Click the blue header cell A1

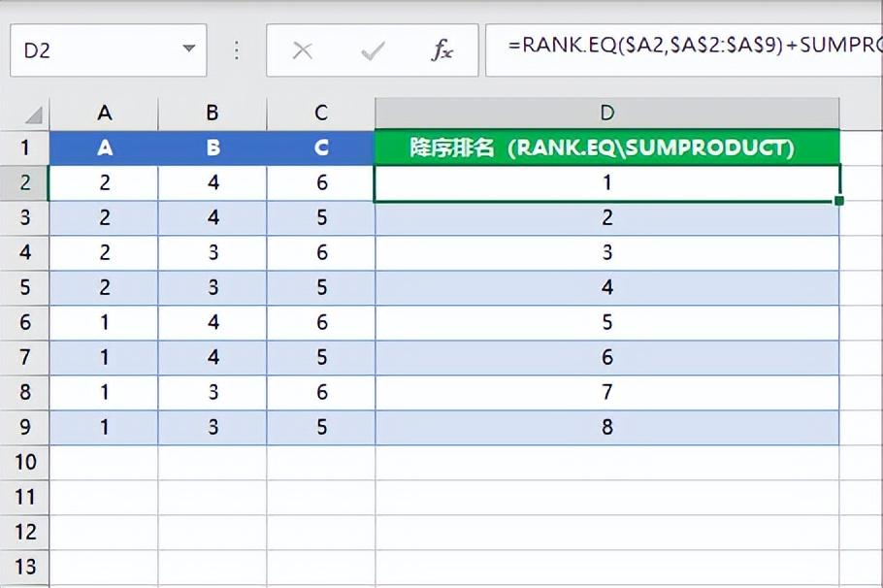(104, 147)
